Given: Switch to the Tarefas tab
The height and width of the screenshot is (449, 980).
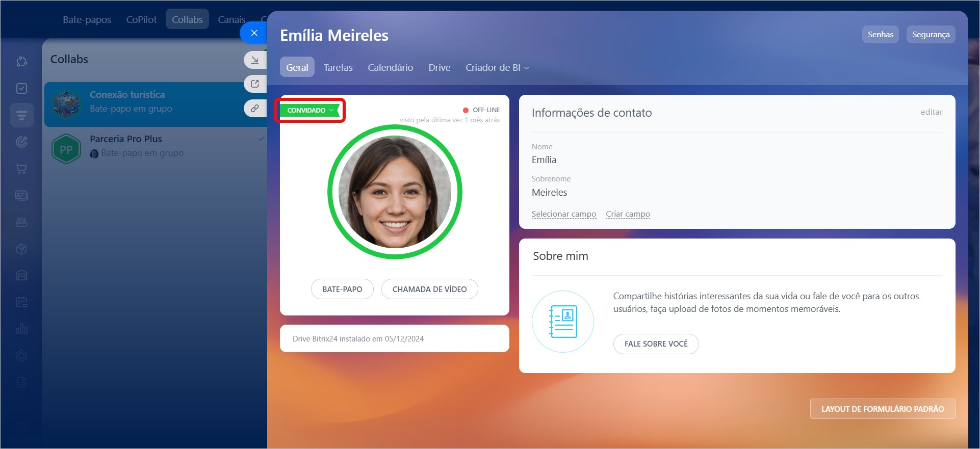Looking at the screenshot, I should coord(338,67).
